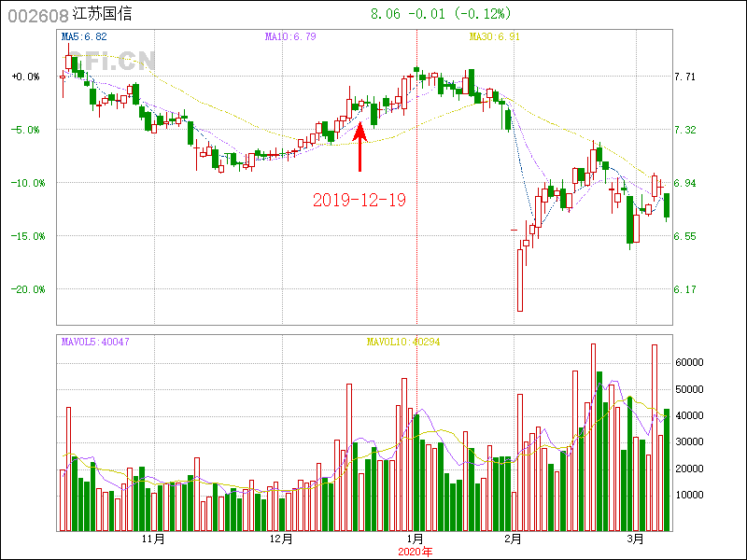Select the MA30:6.91 indicator label
Screen dimensions: 747x560
[x=493, y=36]
